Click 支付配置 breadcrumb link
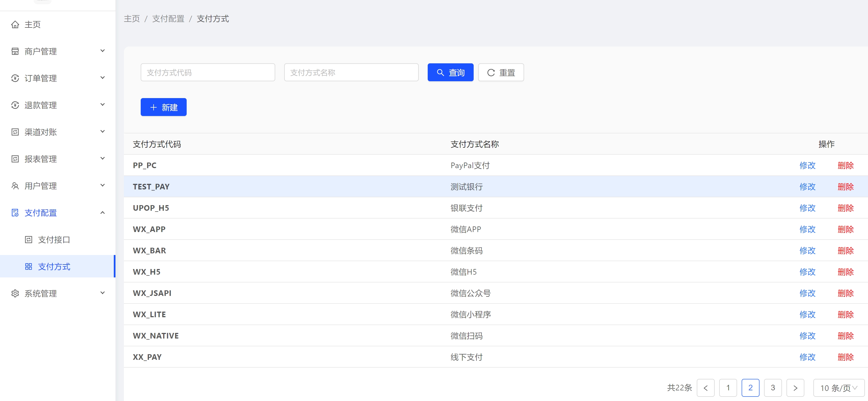The width and height of the screenshot is (868, 401). [168, 19]
